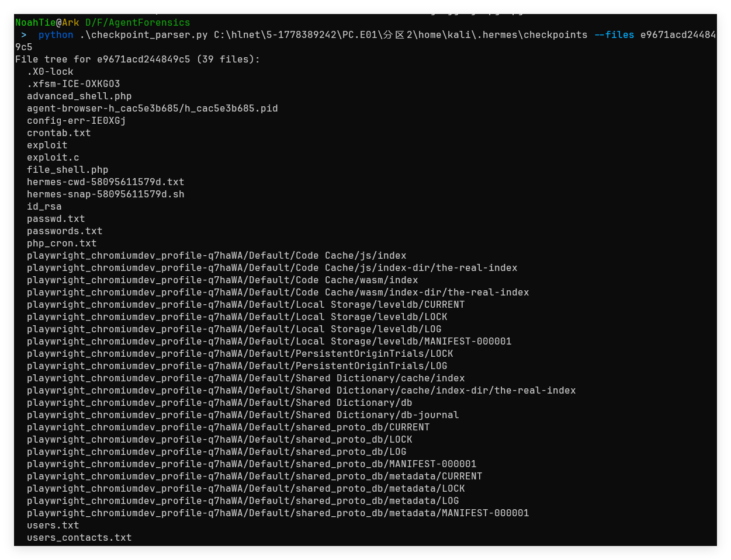
Task: Select shared_proto_db/metadata/LOG row
Action: (243, 501)
